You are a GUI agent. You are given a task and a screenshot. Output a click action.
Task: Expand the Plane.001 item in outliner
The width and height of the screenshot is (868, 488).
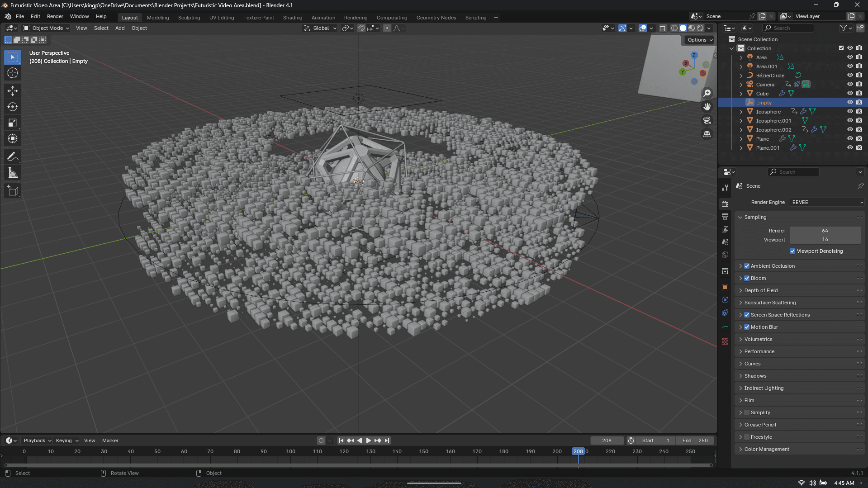(x=741, y=148)
